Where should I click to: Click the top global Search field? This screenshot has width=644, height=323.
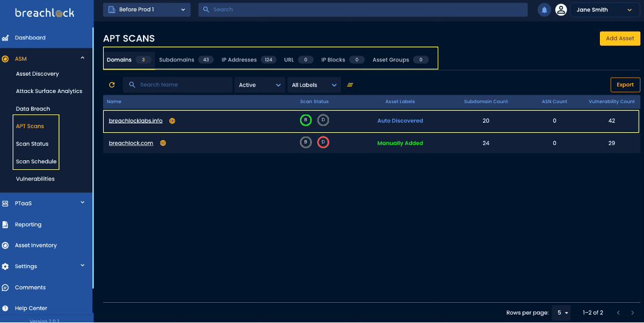point(363,10)
